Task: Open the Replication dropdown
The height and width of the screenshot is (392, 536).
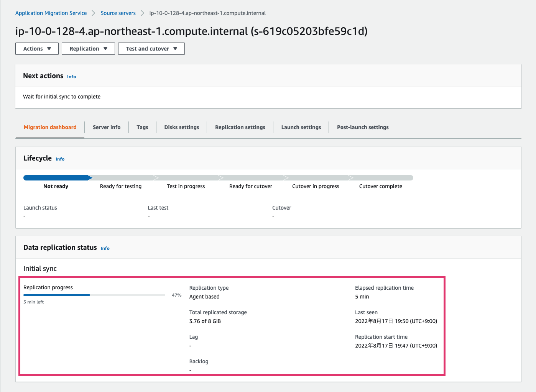Action: 88,49
